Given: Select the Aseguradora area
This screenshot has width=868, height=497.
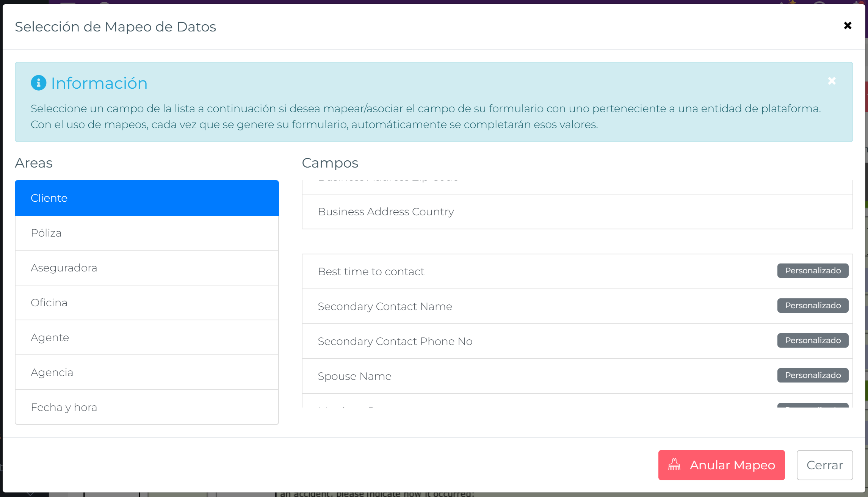Looking at the screenshot, I should 147,267.
